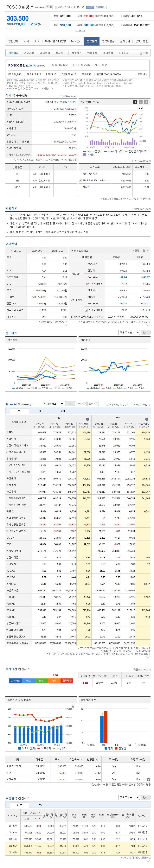
Task: Open the 공매도현황 tab
Action: coord(142,41)
